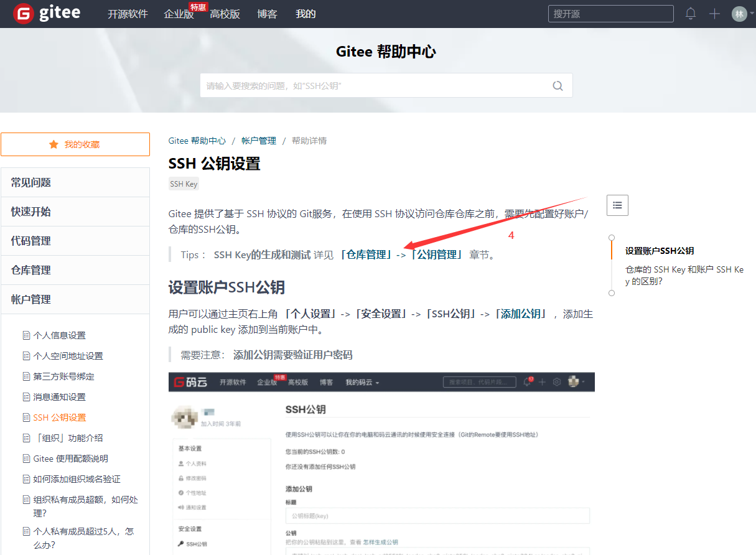Expand the 快速开始 section
Viewport: 756px width, 555px height.
[x=75, y=212]
